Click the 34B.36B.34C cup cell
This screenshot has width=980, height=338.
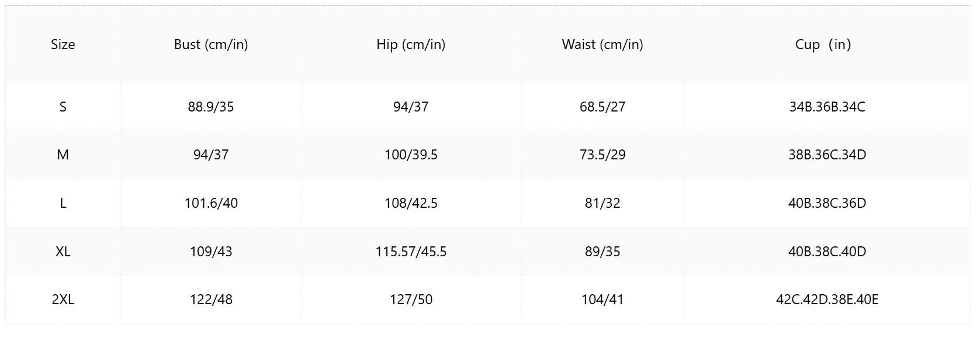[827, 107]
